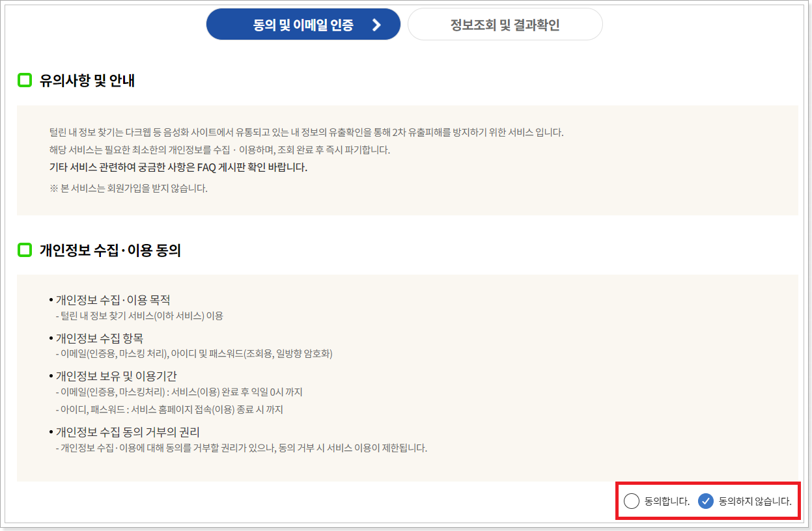This screenshot has width=812, height=531.
Task: Click the line listing 이메일(인증용, 마스킹 처리), 아이디 및 패스워드
Action: [x=194, y=353]
